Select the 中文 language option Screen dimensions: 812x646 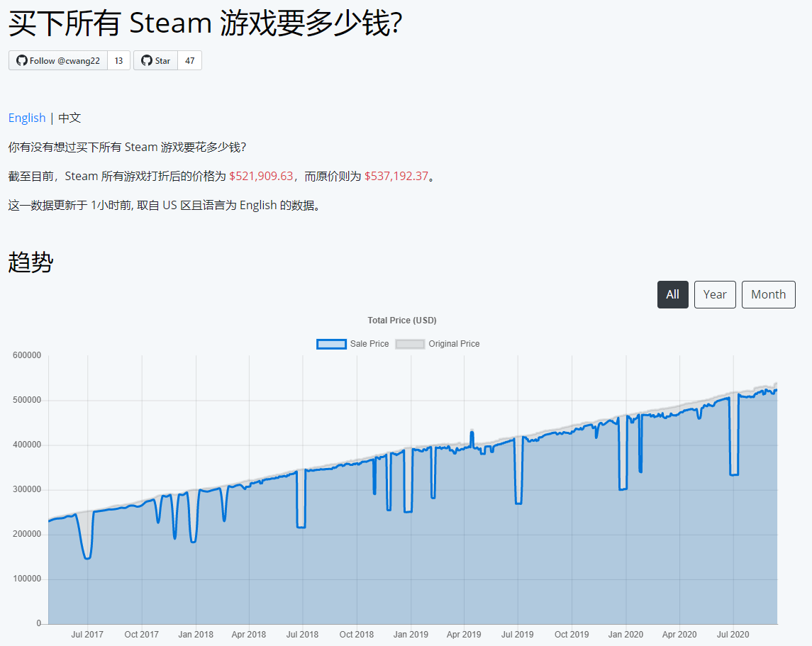[x=68, y=118]
